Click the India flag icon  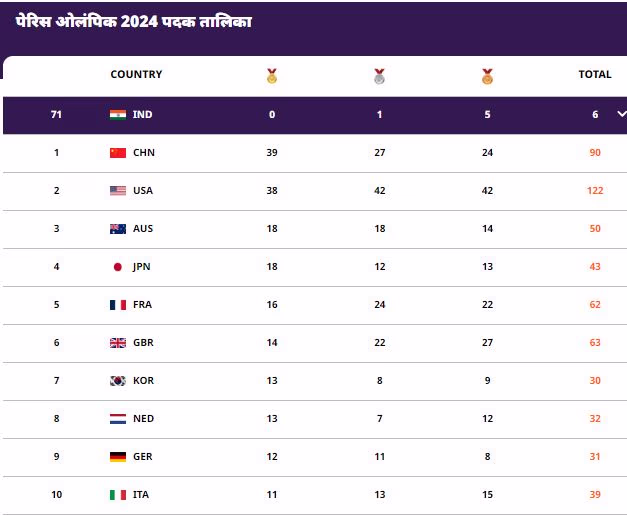(118, 115)
